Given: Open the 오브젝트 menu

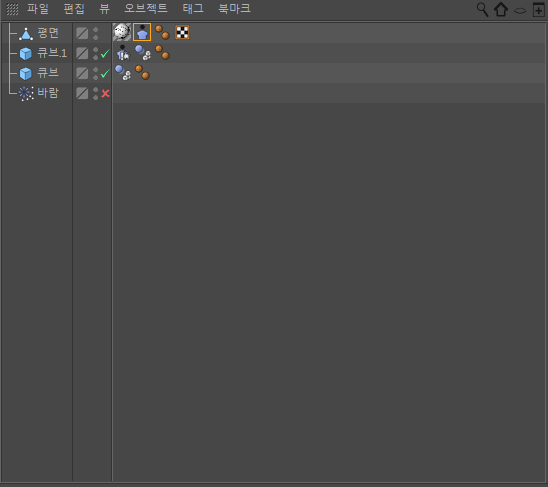Looking at the screenshot, I should tap(146, 9).
